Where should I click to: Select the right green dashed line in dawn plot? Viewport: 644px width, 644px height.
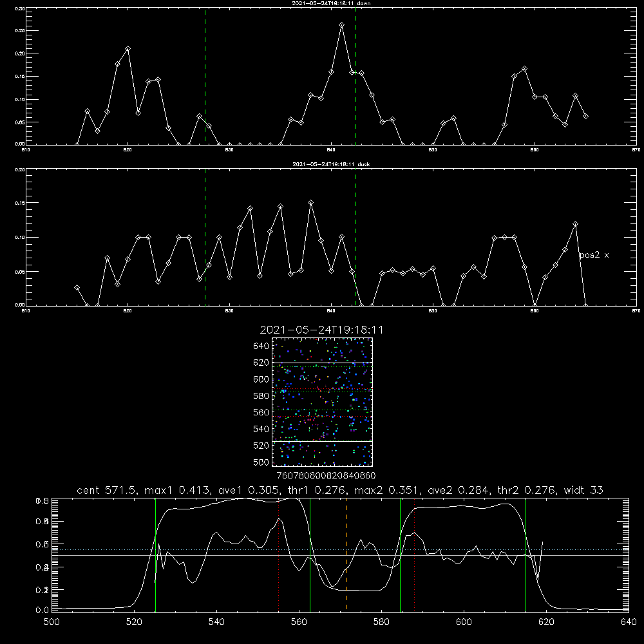pos(355,77)
